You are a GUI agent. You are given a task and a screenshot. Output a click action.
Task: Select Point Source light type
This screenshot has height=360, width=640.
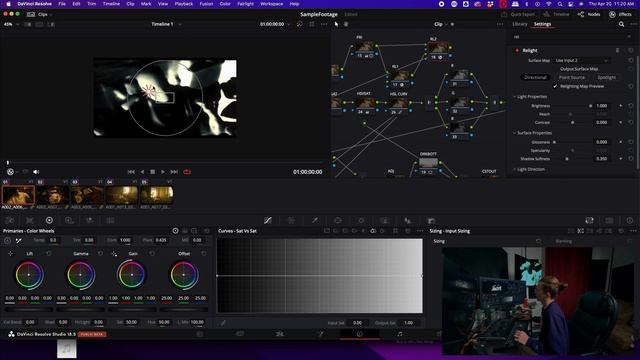[571, 77]
